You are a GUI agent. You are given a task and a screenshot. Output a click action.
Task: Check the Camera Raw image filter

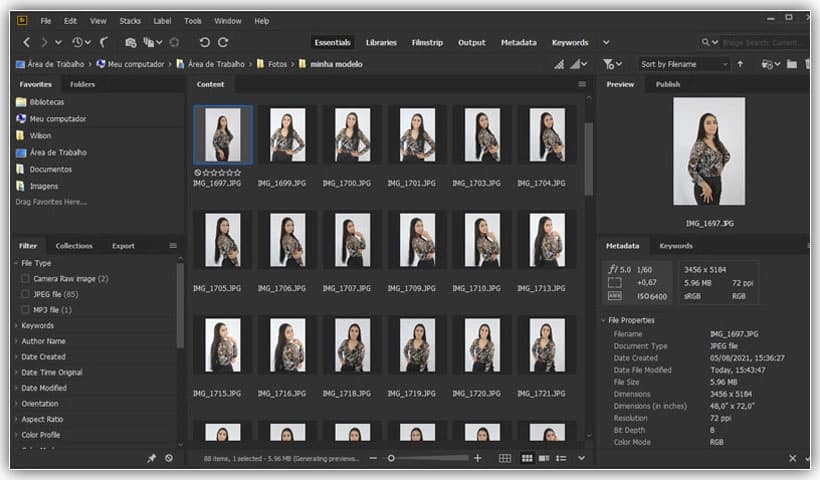click(x=25, y=279)
